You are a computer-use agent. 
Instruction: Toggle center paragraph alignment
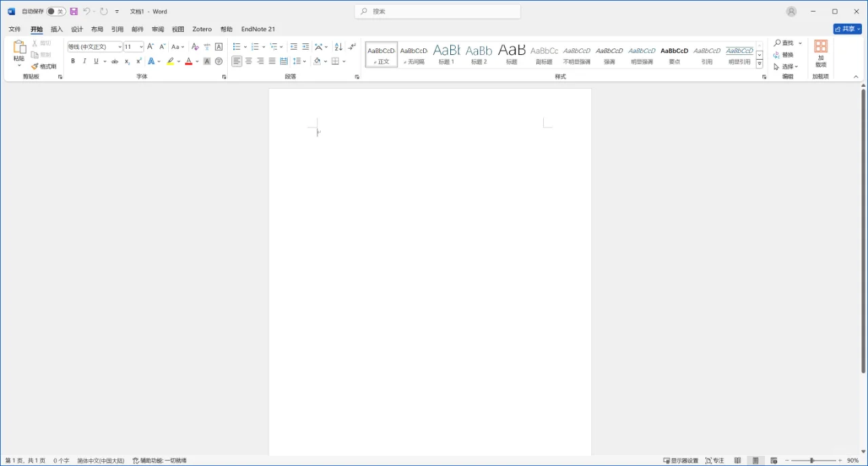[x=248, y=61]
